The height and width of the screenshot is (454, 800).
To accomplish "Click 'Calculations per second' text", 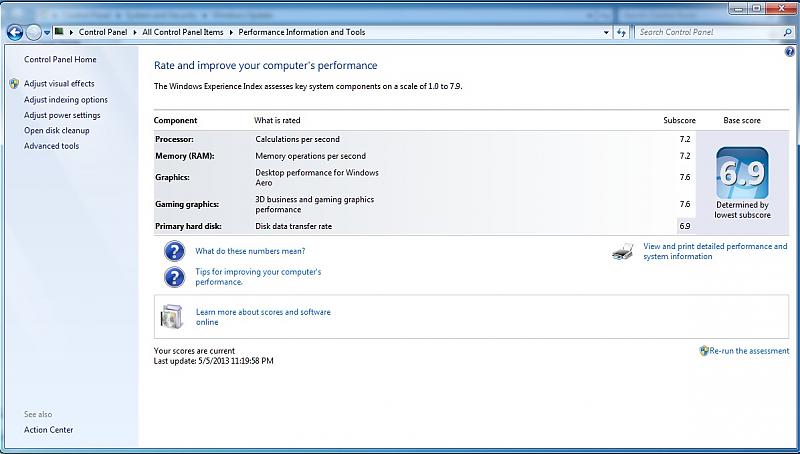I will (x=297, y=139).
